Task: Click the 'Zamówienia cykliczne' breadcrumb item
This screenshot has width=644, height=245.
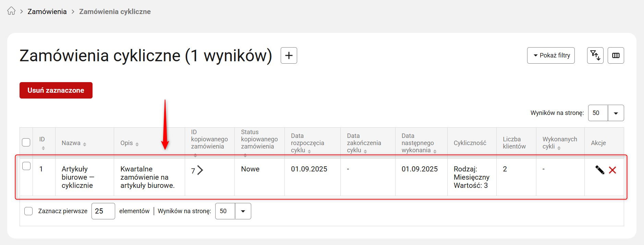Action: (115, 12)
